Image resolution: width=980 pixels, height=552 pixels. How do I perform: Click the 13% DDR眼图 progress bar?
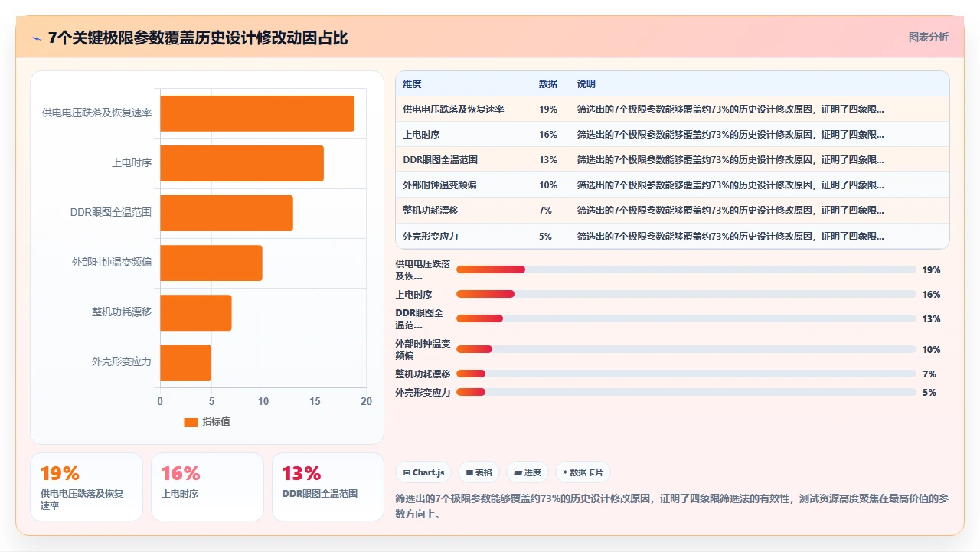click(x=686, y=318)
